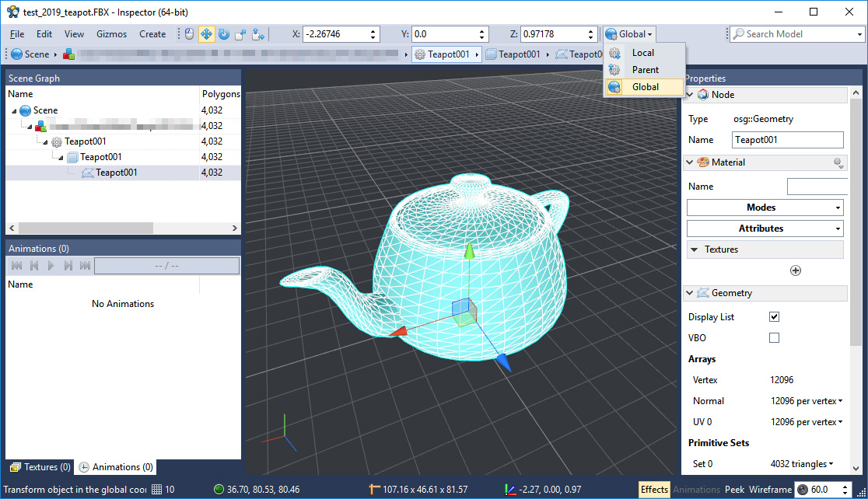Click the Scene globe icon in breadcrumb
This screenshot has height=499, width=868.
point(16,54)
